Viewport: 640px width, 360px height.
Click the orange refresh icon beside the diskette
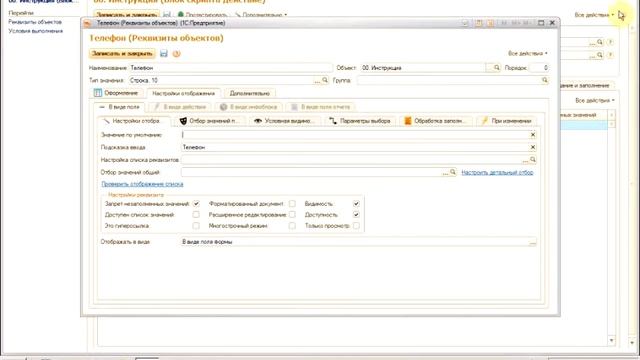[x=176, y=53]
